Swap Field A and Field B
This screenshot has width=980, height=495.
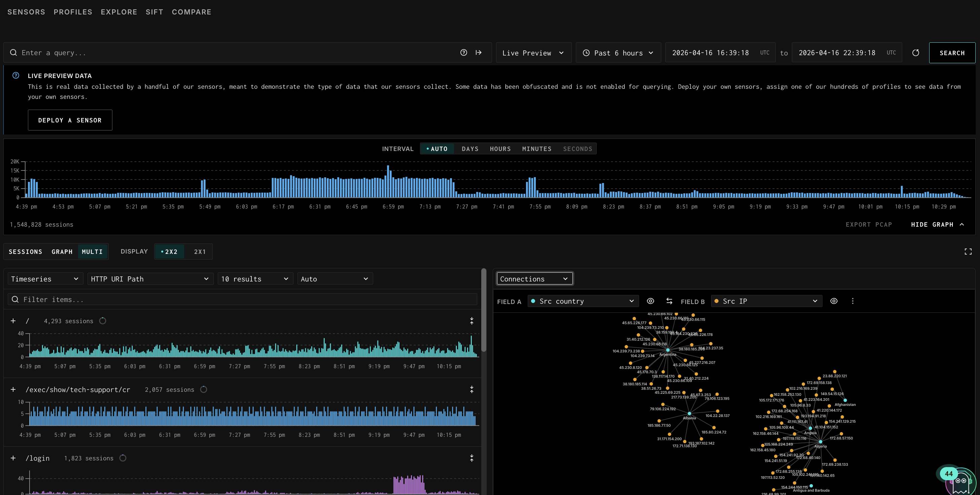pyautogui.click(x=669, y=301)
